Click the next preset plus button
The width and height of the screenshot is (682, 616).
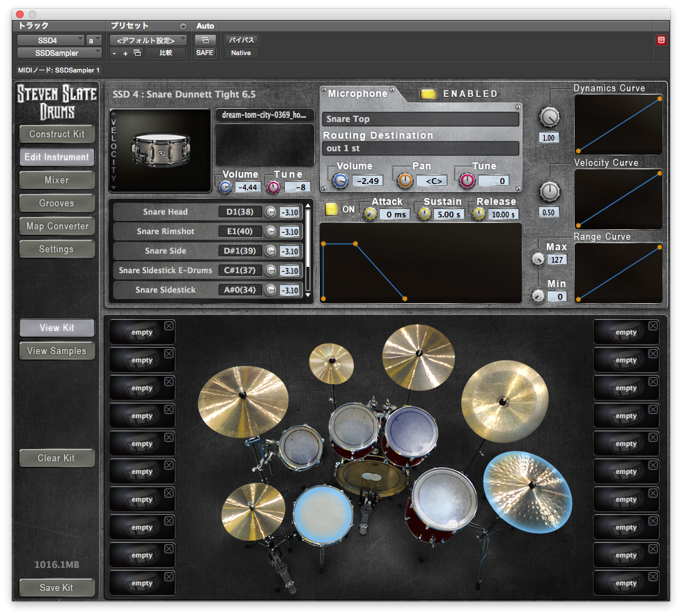point(125,53)
